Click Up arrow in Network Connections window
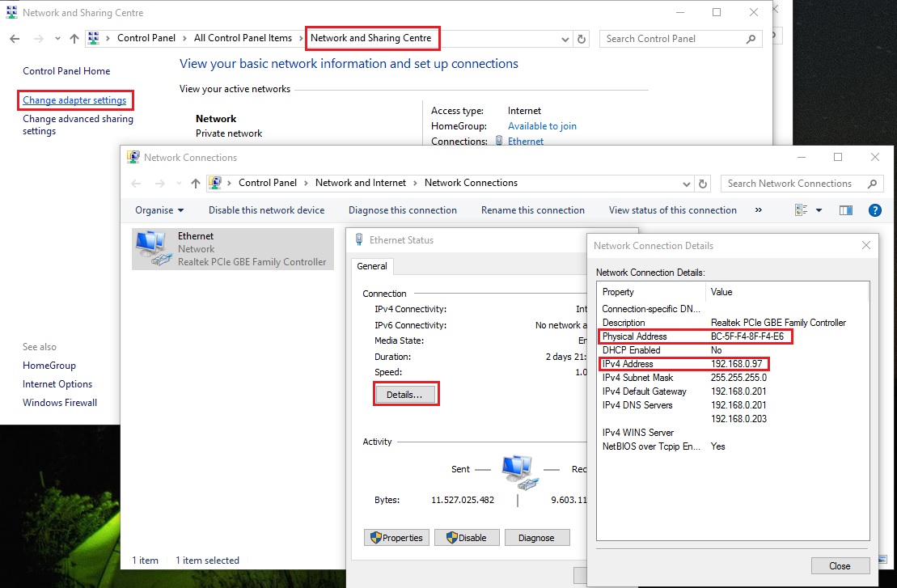 (x=195, y=184)
